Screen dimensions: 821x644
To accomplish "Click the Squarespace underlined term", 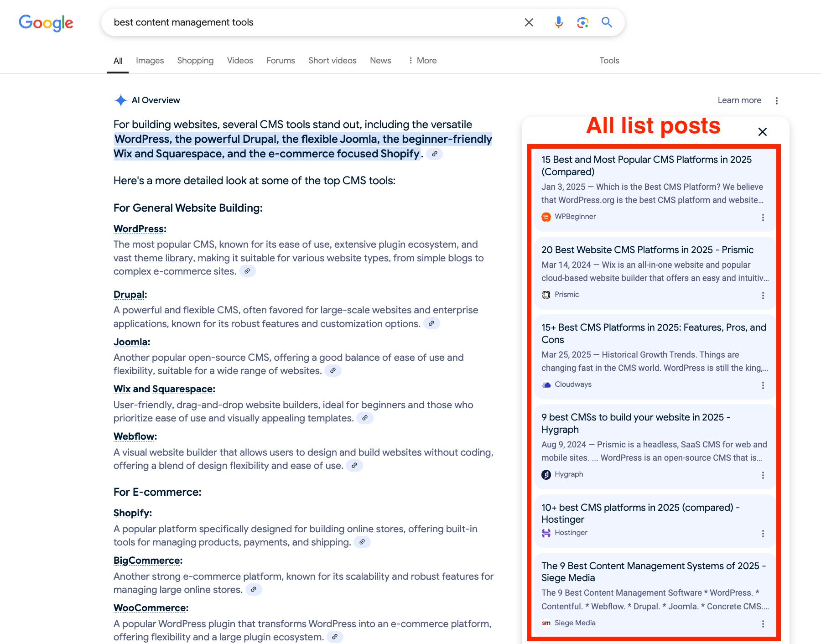I will coord(182,389).
